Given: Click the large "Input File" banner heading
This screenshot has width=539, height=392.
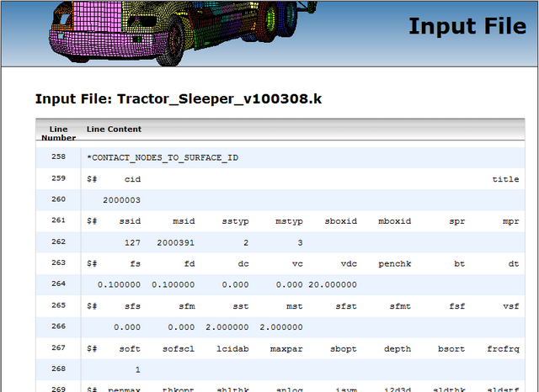Looking at the screenshot, I should 467,26.
